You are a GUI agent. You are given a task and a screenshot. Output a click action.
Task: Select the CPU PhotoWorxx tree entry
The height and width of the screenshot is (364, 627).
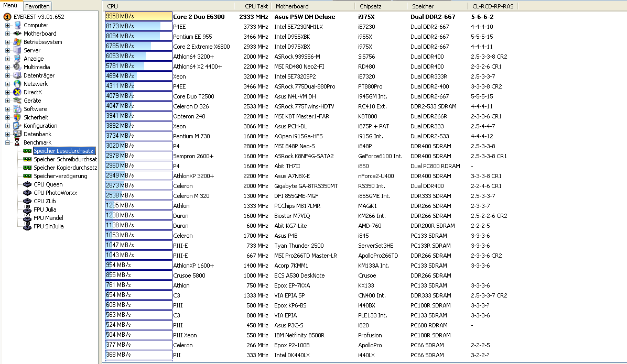pyautogui.click(x=56, y=193)
